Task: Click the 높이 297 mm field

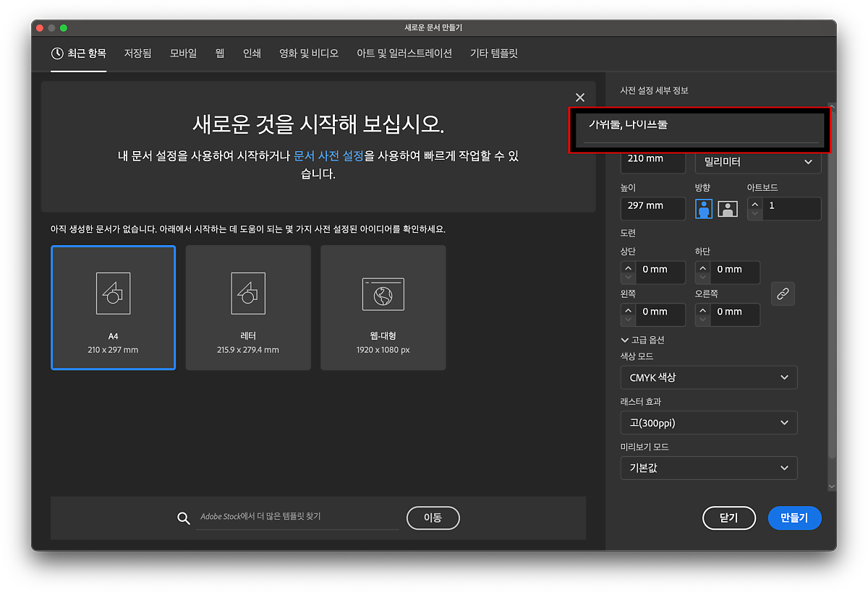Action: [652, 206]
